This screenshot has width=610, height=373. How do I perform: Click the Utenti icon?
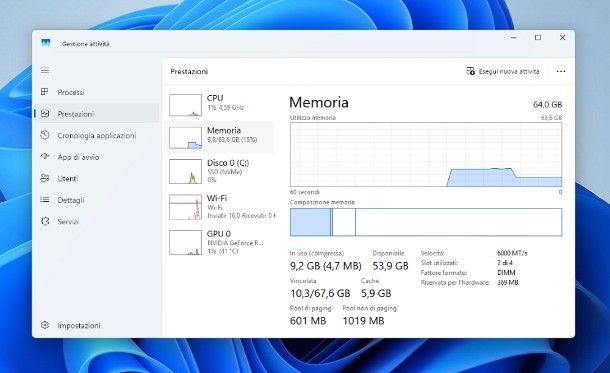(45, 178)
